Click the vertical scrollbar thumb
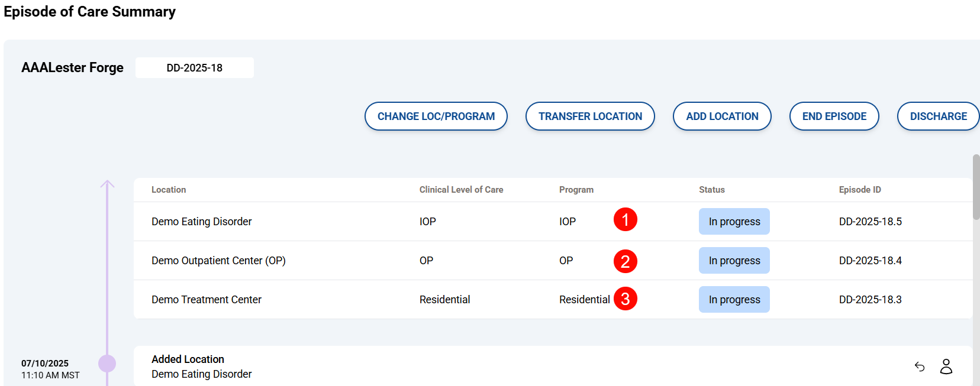Image resolution: width=980 pixels, height=386 pixels. 976,187
